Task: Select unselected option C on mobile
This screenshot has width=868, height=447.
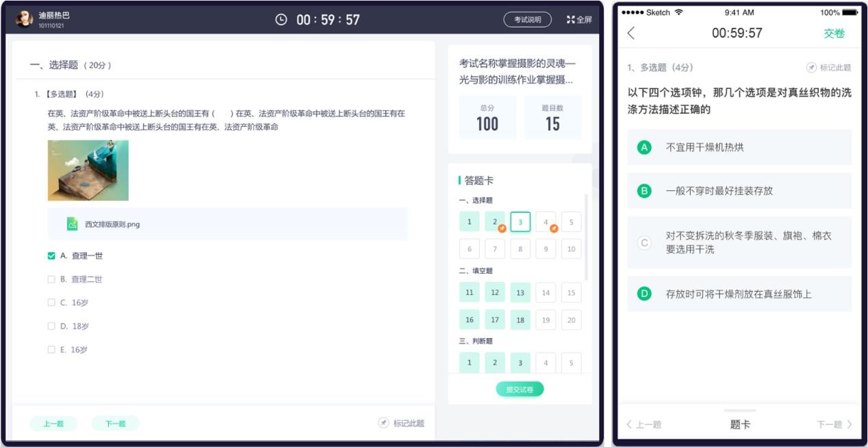Action: 644,242
